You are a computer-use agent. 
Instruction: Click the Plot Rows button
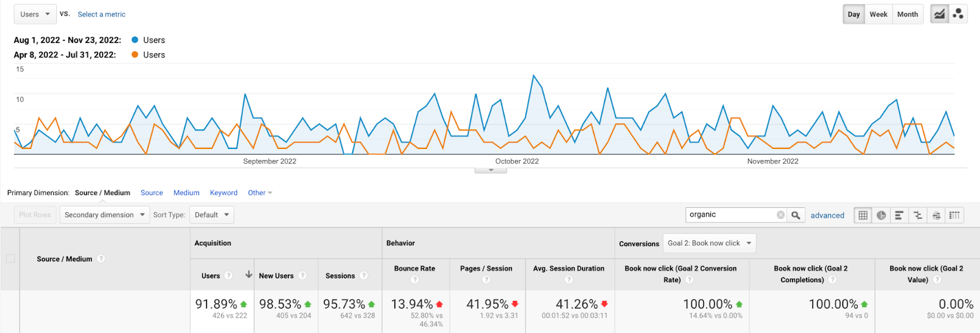point(35,215)
